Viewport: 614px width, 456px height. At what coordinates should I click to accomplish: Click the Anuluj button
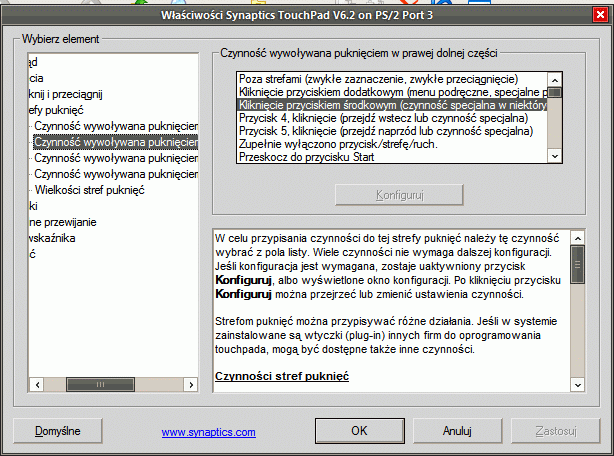coord(457,431)
